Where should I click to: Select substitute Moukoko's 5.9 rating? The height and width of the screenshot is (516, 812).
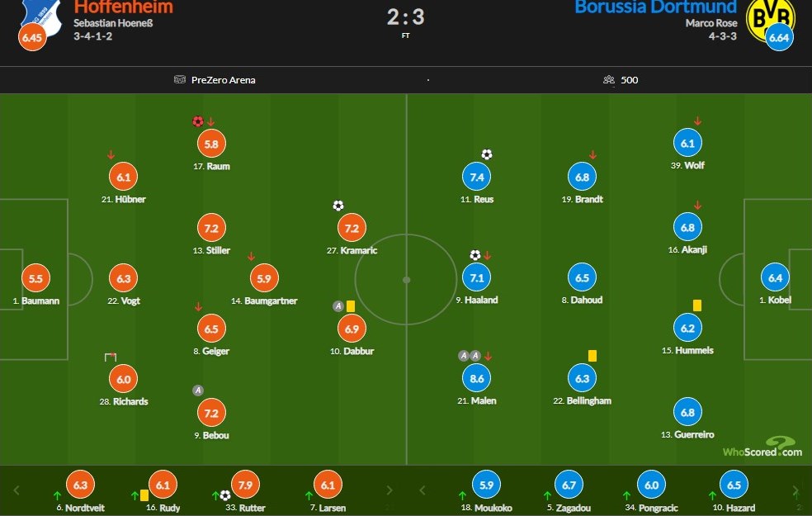pos(486,485)
